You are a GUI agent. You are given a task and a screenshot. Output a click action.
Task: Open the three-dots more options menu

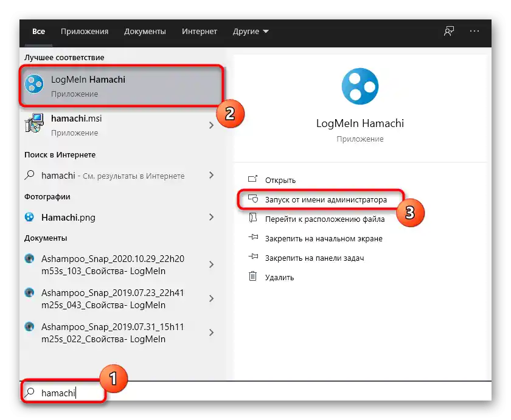pos(475,32)
